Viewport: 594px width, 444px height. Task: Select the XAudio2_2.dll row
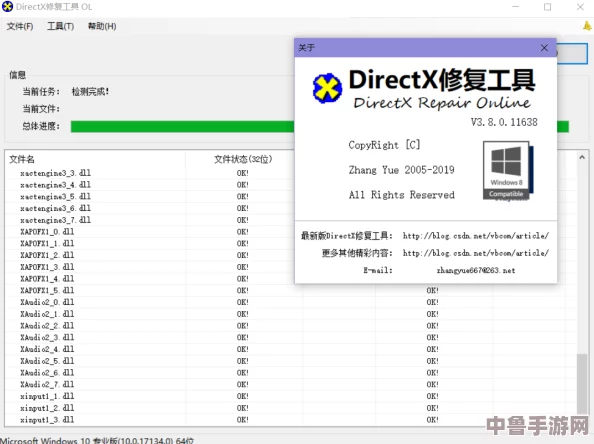click(291, 326)
